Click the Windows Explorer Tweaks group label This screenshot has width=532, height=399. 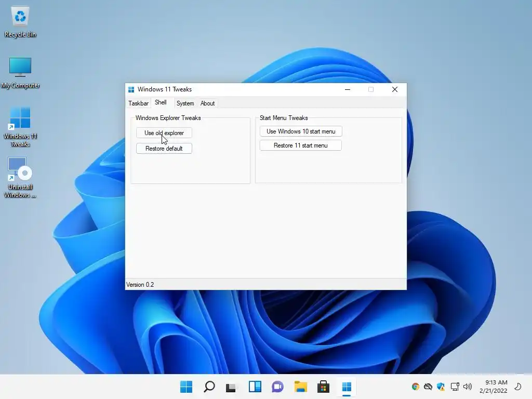(168, 118)
